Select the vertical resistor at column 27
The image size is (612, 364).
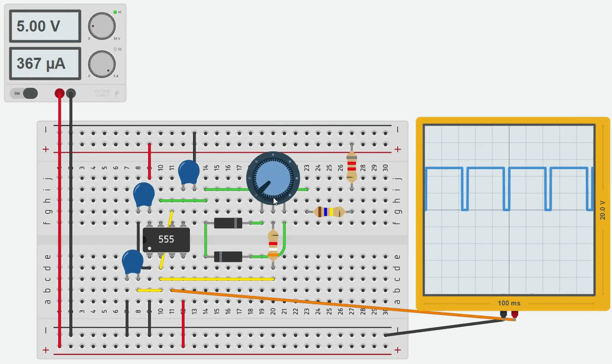tap(351, 166)
